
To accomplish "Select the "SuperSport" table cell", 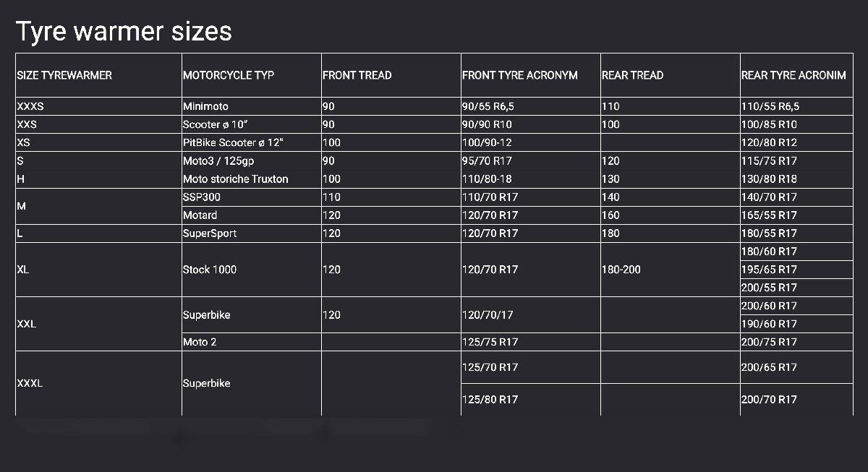I will tap(210, 233).
